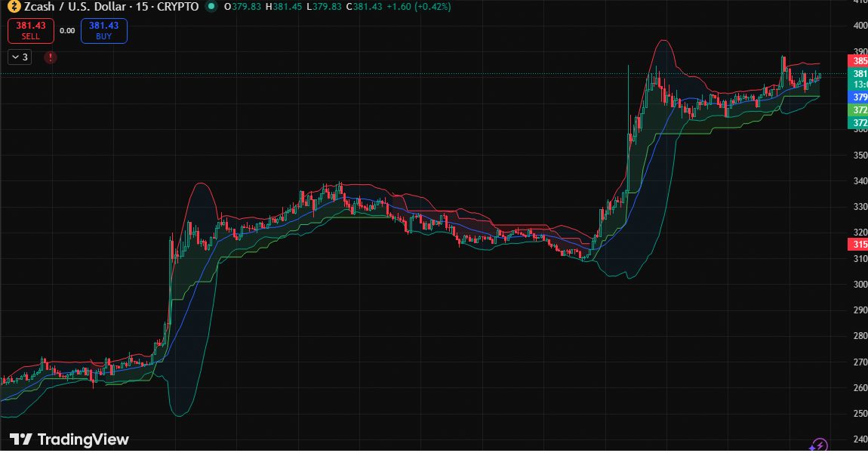This screenshot has width=868, height=453.
Task: Click the low value L379.83
Action: pyautogui.click(x=324, y=7)
